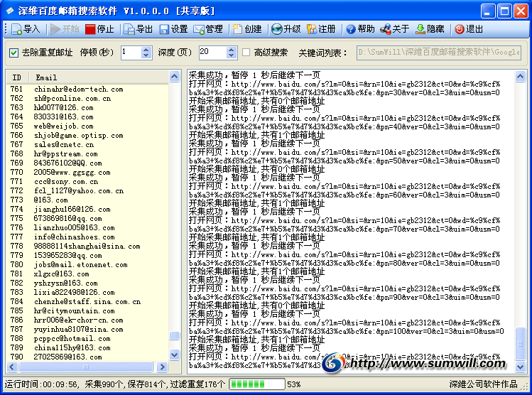532x395 pixels.
Task: Enable the 高级搜索 checkbox
Action: [246, 53]
